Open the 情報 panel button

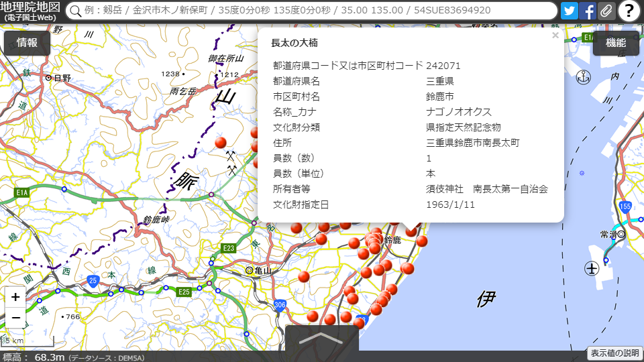pyautogui.click(x=27, y=43)
